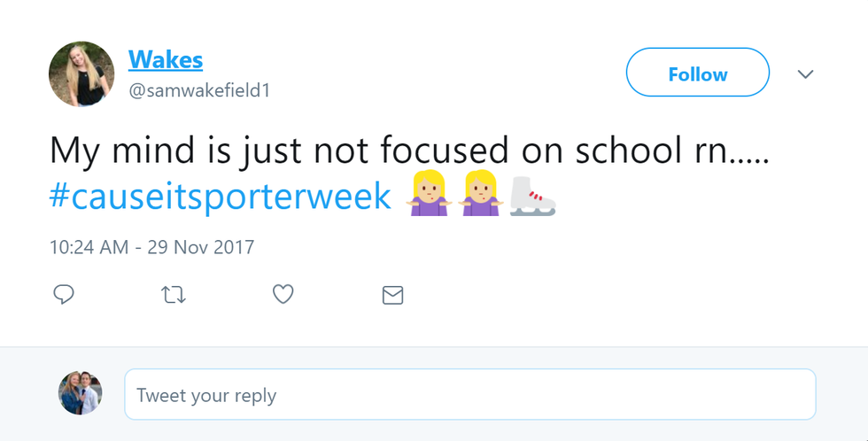The image size is (868, 441).
Task: Like the tweet with the heart icon
Action: click(283, 294)
